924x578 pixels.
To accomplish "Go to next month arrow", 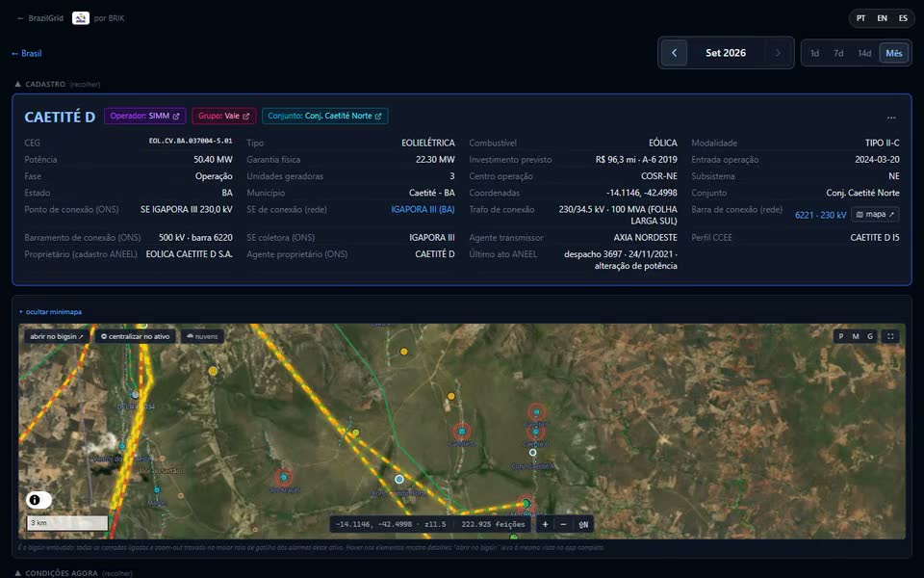I will click(778, 53).
